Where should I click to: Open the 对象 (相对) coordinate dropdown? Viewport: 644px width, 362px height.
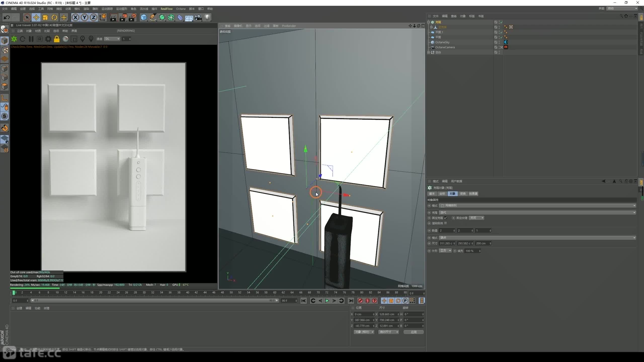[364, 332]
